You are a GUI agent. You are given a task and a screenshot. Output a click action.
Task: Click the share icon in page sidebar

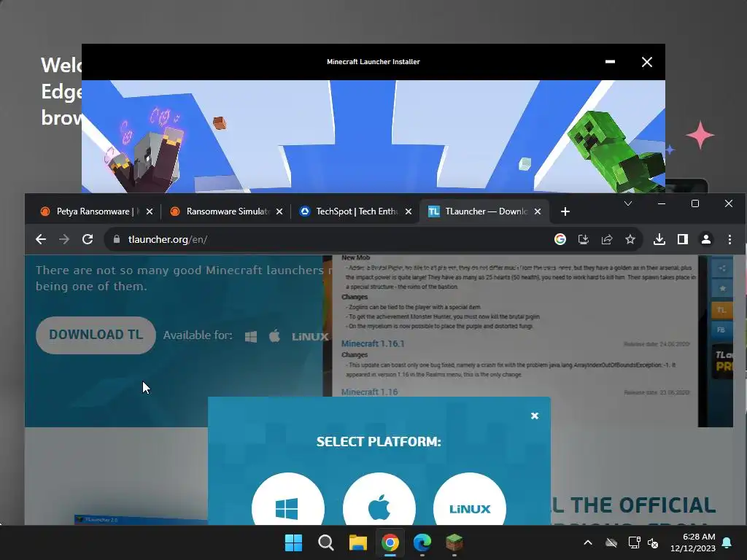coord(722,268)
